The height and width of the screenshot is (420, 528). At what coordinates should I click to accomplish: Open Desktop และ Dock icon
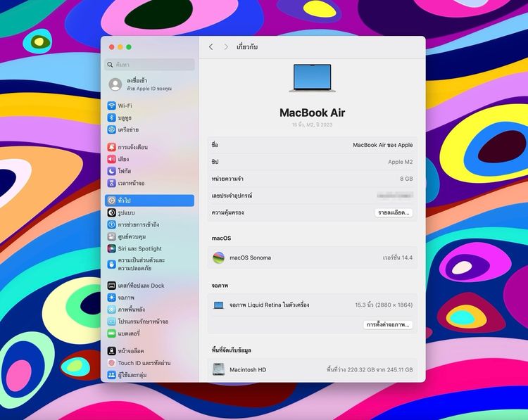tap(111, 286)
